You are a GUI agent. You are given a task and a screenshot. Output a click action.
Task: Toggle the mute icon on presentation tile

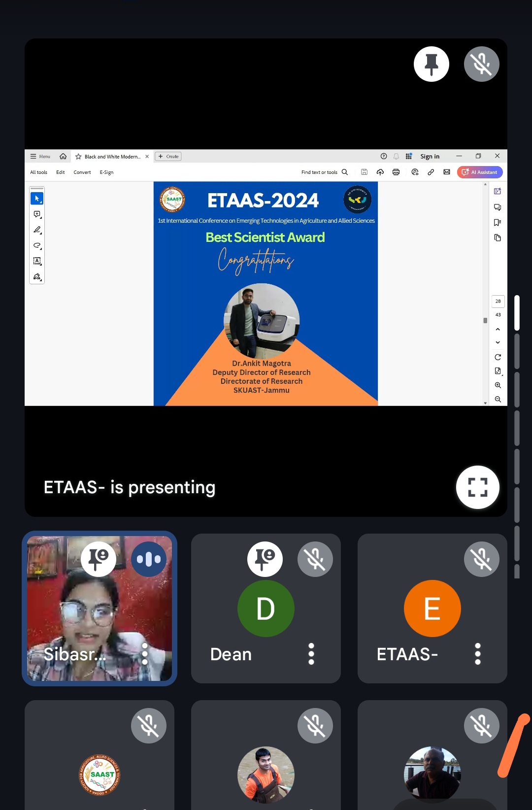481,64
